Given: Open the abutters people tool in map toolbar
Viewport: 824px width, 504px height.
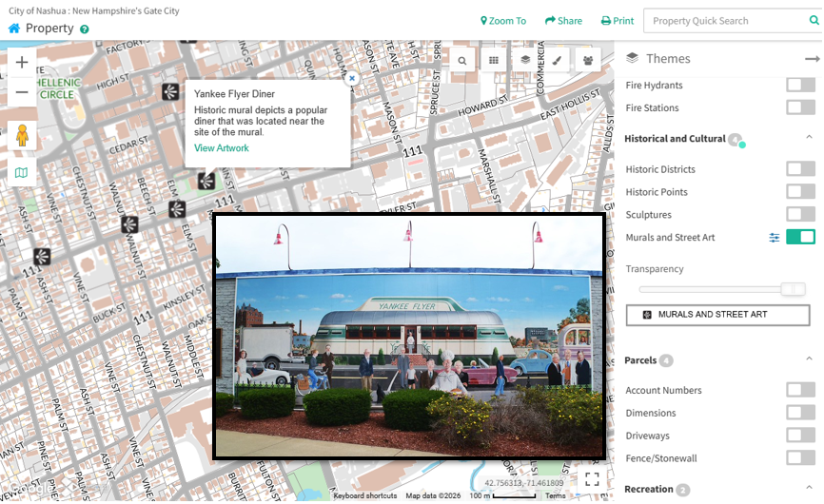Looking at the screenshot, I should [x=588, y=60].
